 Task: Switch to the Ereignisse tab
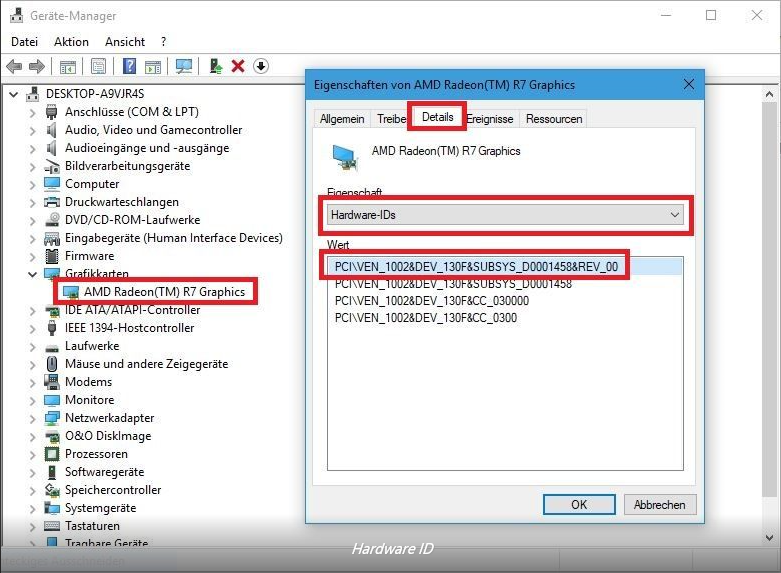coord(490,119)
